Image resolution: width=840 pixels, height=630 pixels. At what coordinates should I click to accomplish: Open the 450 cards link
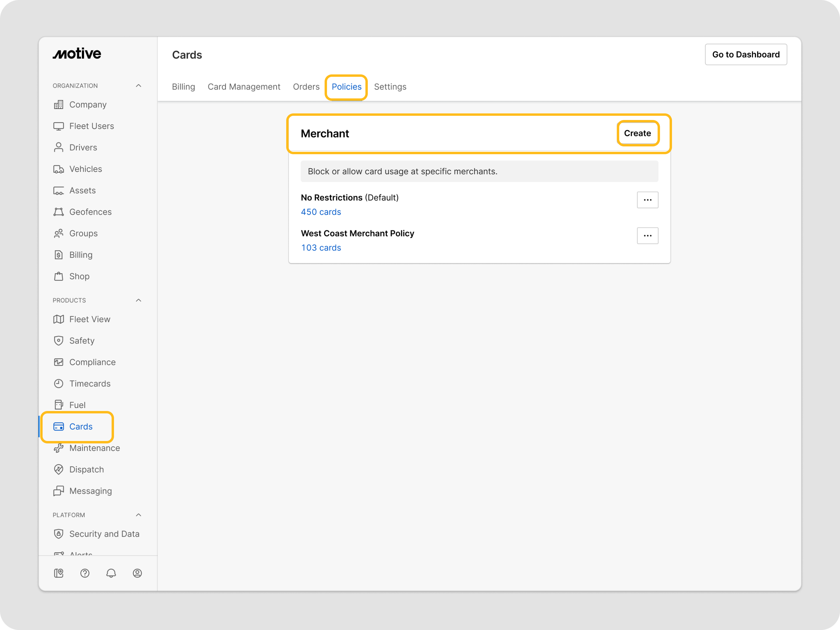(x=320, y=212)
